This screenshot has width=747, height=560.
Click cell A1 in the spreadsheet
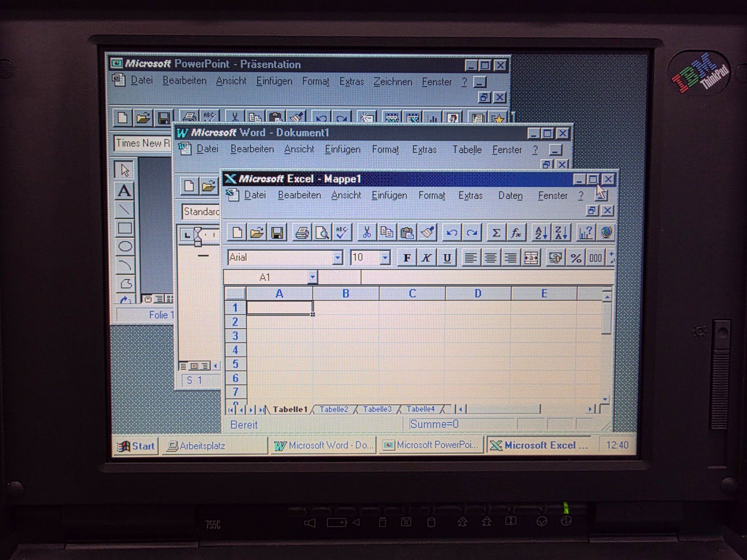click(x=280, y=308)
